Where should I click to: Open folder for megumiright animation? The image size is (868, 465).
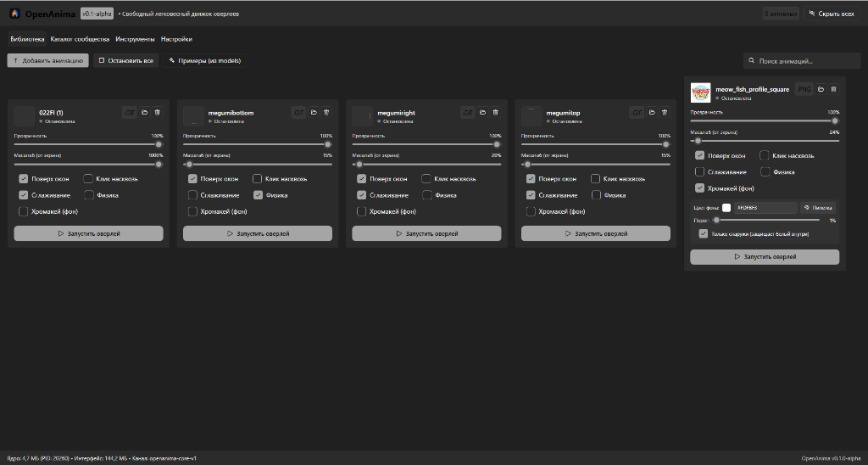[482, 113]
